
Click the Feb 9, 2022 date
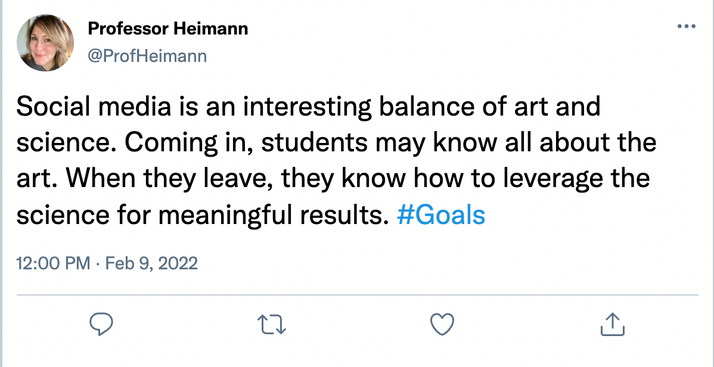pyautogui.click(x=152, y=264)
